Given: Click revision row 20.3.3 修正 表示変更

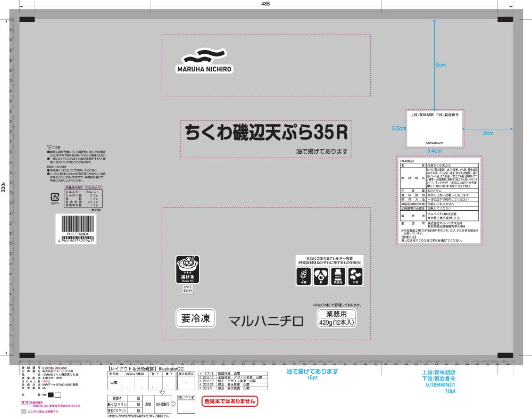Looking at the screenshot, I should pos(233,388).
